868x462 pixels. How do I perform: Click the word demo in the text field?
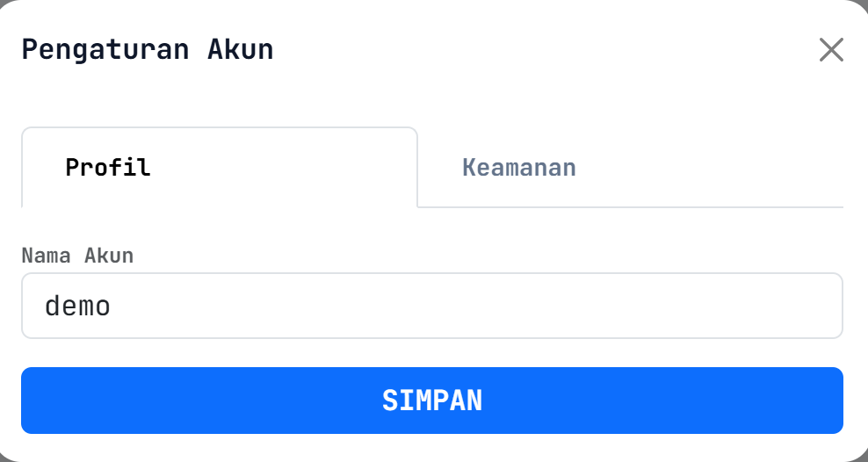77,306
